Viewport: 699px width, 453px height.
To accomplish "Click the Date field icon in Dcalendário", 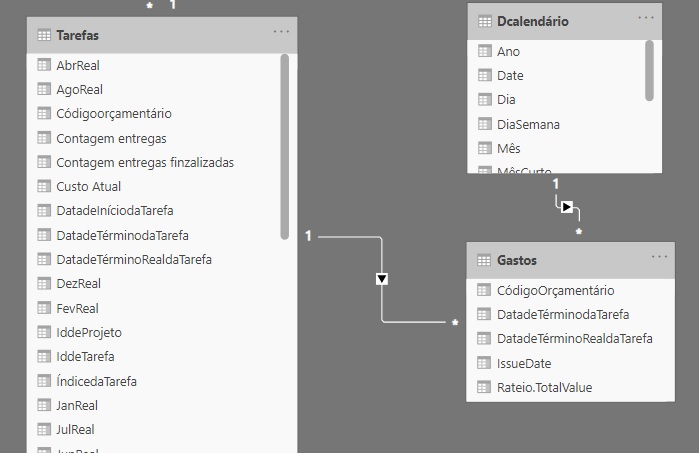I will [485, 75].
